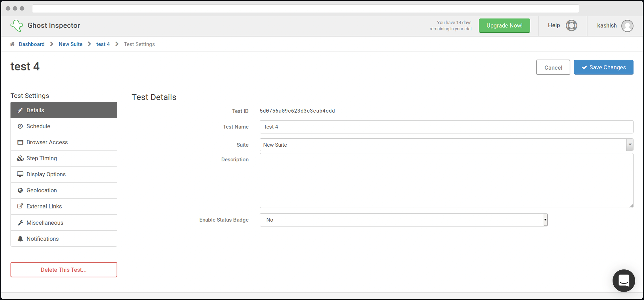Click into the Description text area

tap(446, 180)
